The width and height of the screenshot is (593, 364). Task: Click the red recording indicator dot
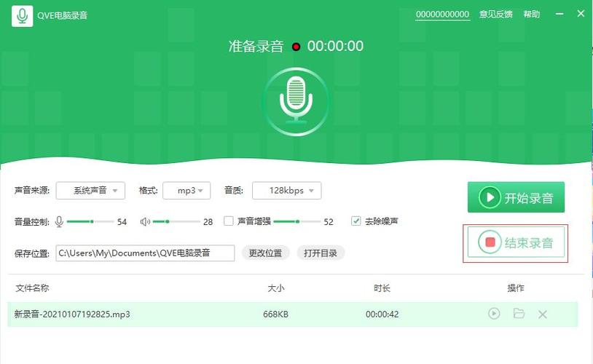(x=296, y=47)
